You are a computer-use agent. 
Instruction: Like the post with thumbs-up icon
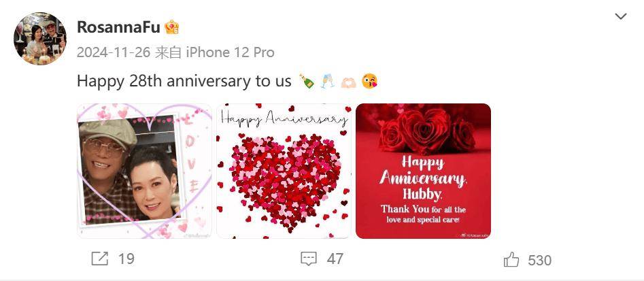click(511, 260)
